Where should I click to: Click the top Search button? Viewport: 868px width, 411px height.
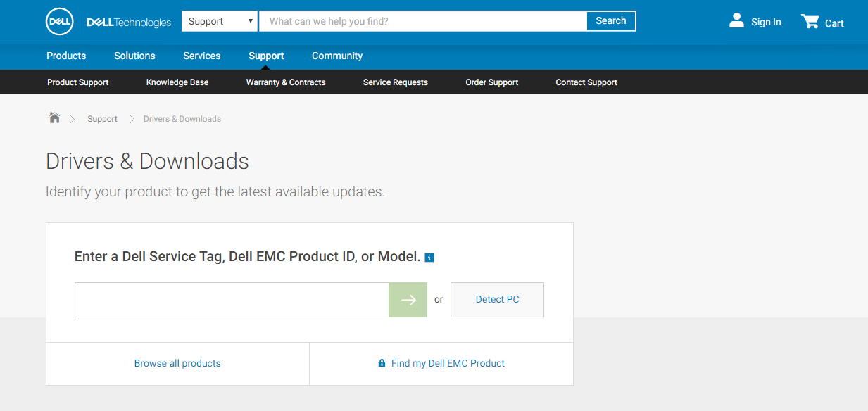click(610, 21)
